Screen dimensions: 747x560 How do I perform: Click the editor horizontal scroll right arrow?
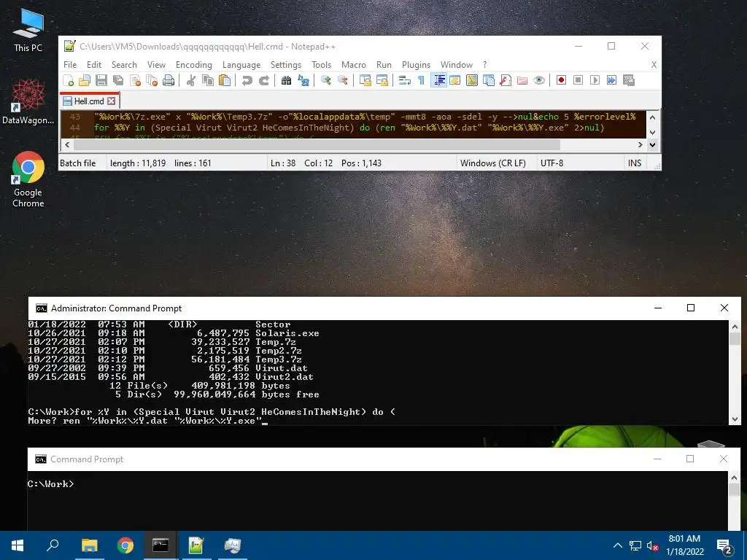pos(640,144)
